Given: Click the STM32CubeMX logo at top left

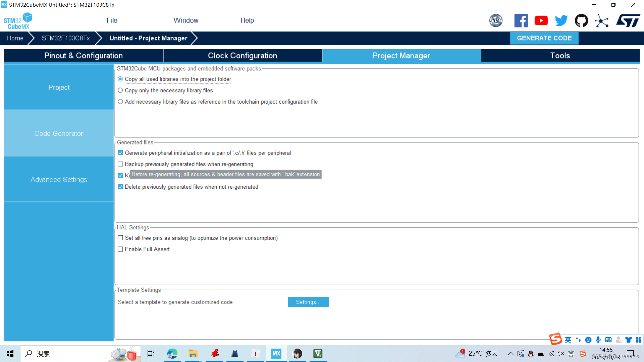Looking at the screenshot, I should pos(18,21).
